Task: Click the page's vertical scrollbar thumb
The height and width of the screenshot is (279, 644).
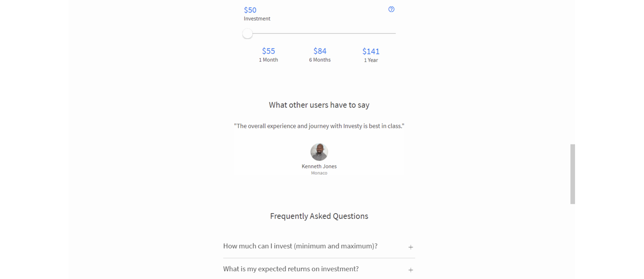Action: (x=573, y=174)
